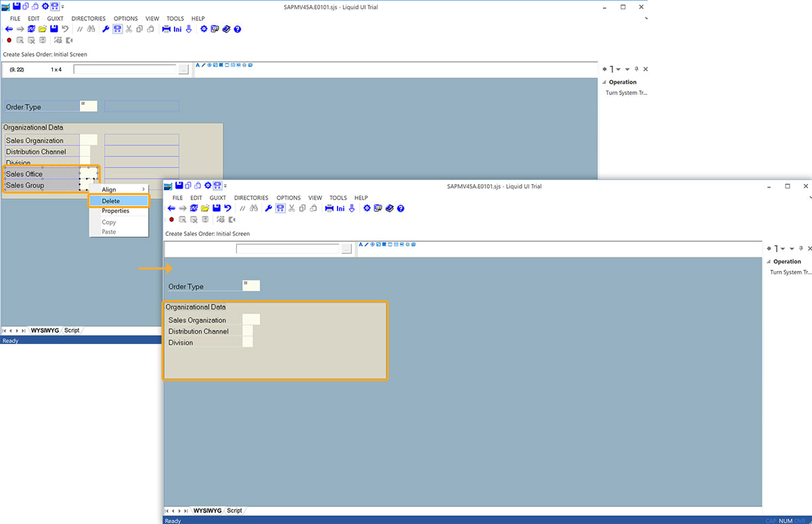Click the printer icon in back window toolbar
This screenshot has height=524, width=812.
tap(166, 29)
